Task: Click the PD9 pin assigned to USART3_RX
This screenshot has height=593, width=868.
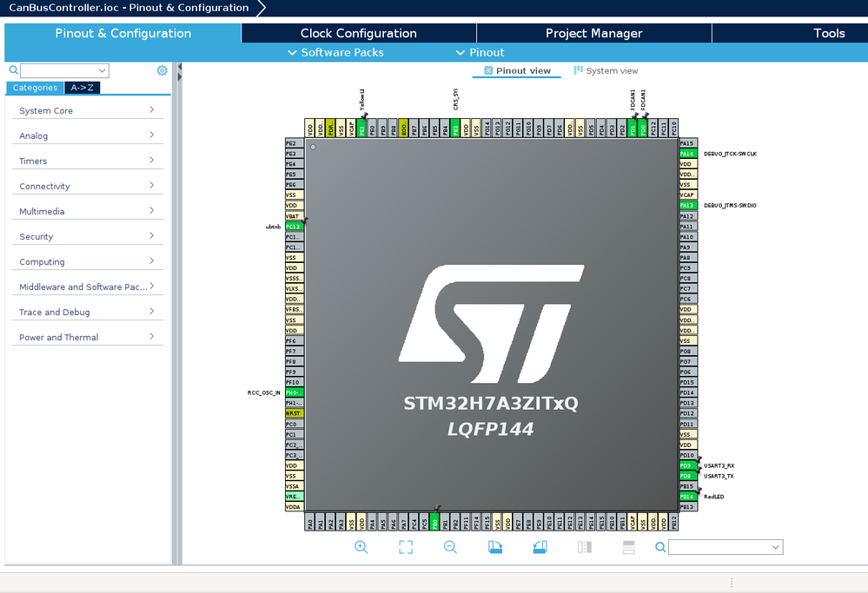Action: (x=687, y=465)
